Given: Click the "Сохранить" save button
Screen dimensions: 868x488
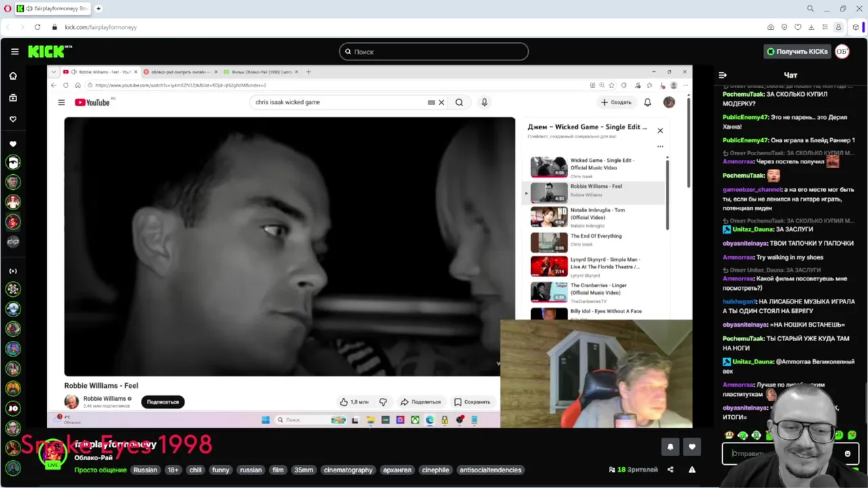Looking at the screenshot, I should [473, 402].
